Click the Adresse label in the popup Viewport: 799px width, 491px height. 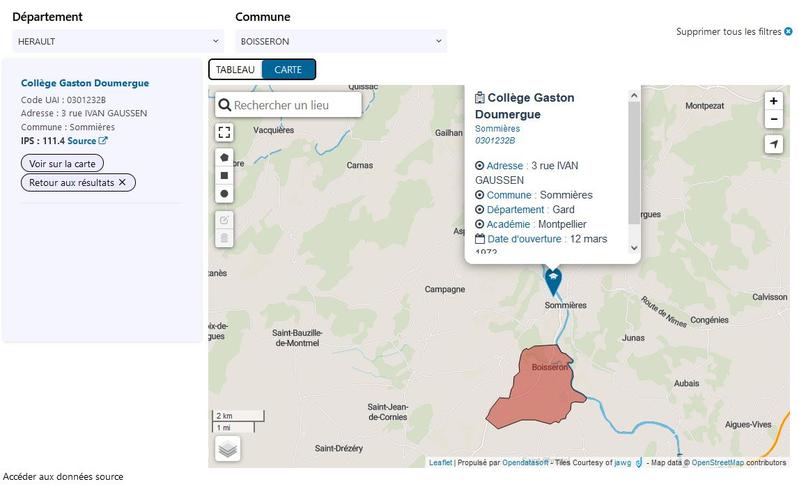click(504, 166)
